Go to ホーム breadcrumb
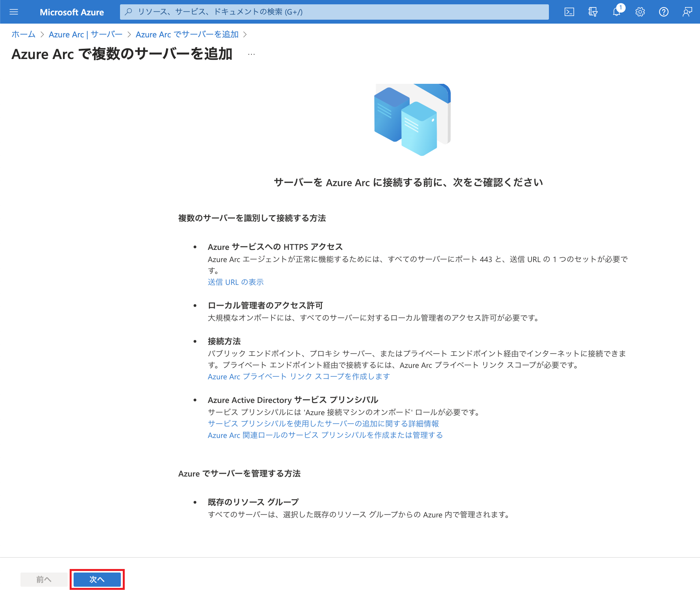This screenshot has height=593, width=700. 24,34
